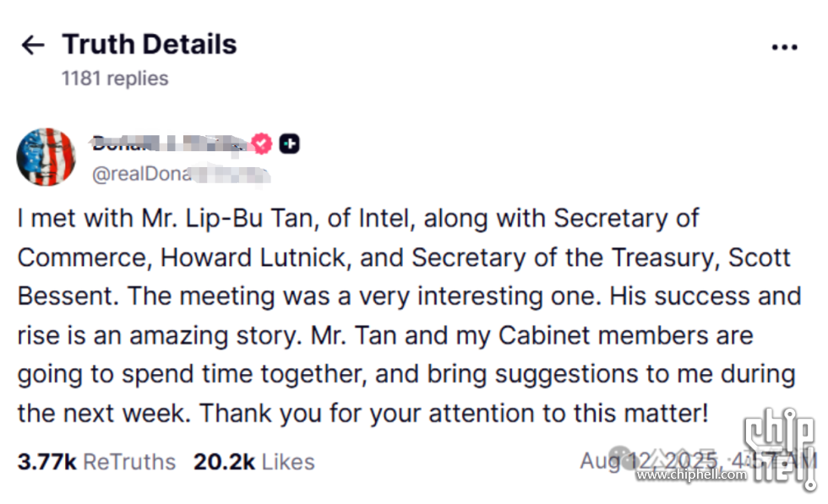828x504 pixels.
Task: Click the WeChat watermark icon near the date
Action: click(x=620, y=458)
